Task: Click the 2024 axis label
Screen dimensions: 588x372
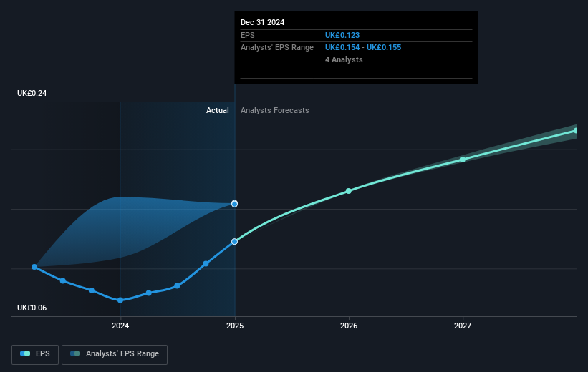Action: coord(120,325)
